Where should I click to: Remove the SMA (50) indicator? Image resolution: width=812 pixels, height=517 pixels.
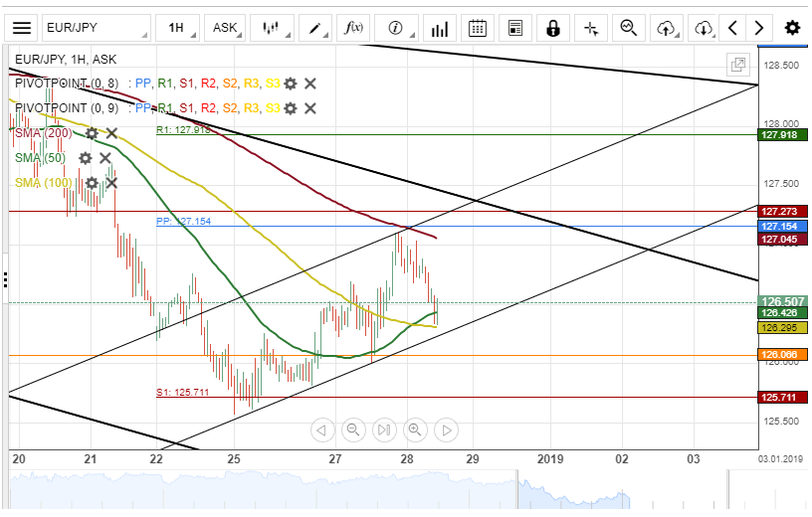tap(105, 158)
